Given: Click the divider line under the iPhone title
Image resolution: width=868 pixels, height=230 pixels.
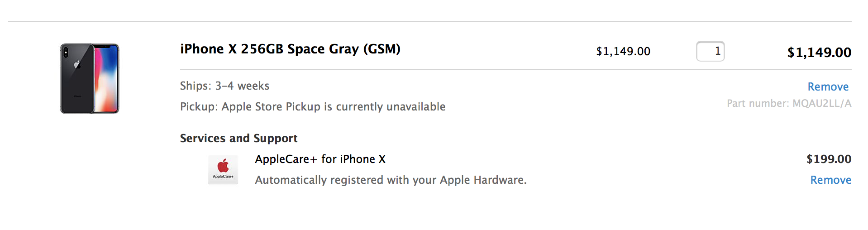Looking at the screenshot, I should click(x=515, y=69).
